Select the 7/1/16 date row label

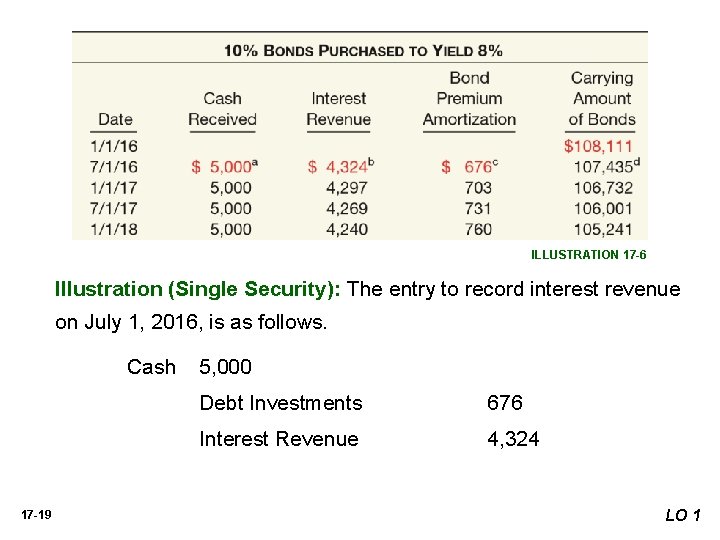[x=114, y=167]
